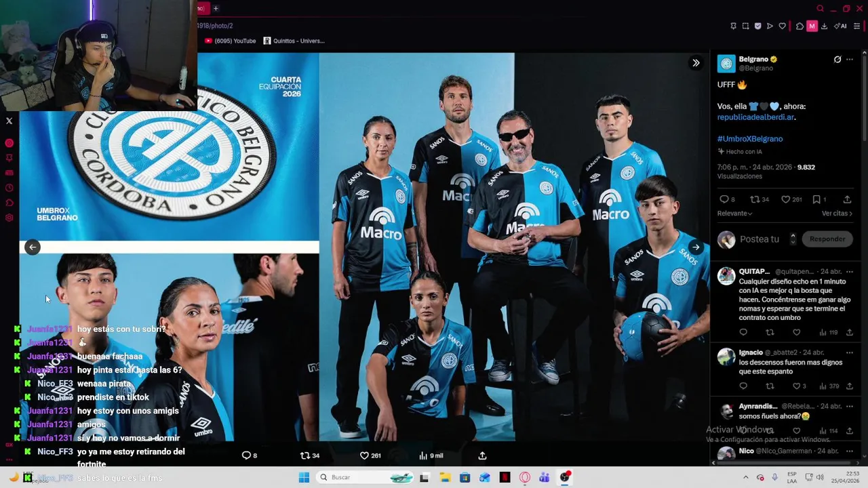Screen dimensions: 868x488
Task: Open the YouTube bookmark in browser bar
Action: tap(230, 41)
